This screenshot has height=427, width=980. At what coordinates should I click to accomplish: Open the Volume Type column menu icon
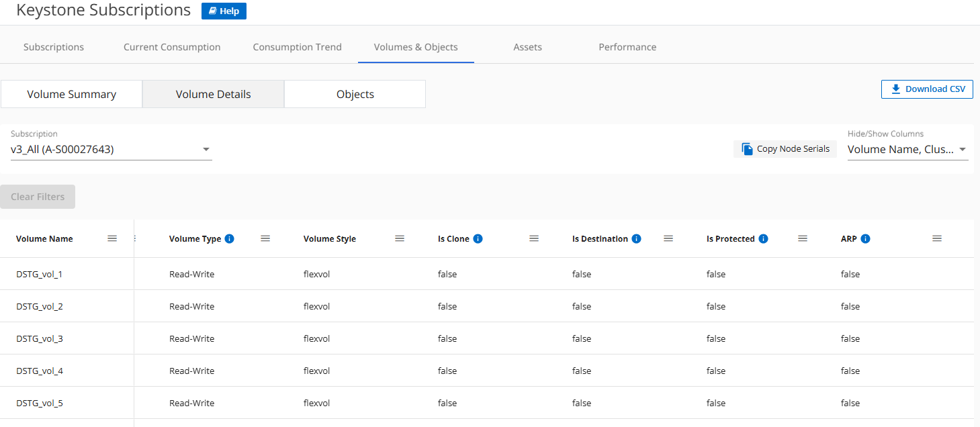click(x=265, y=239)
